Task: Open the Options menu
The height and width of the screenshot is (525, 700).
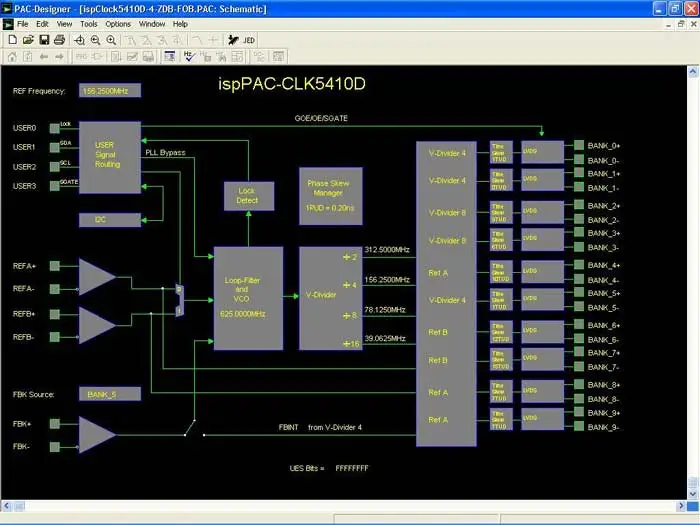Action: pos(118,23)
